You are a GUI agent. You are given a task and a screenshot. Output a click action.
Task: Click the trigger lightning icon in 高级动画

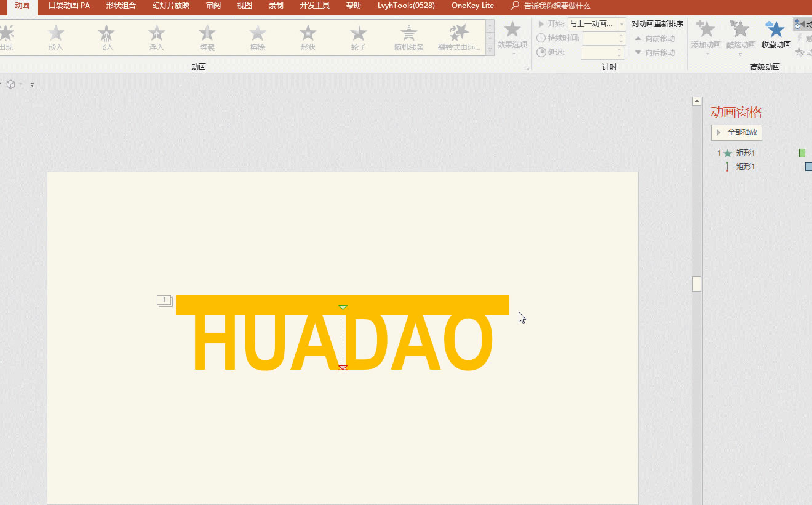tap(800, 38)
